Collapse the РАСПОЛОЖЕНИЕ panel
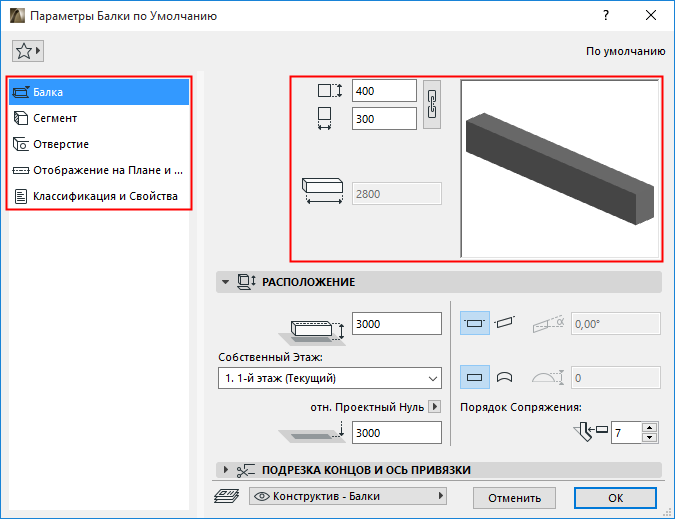675x519 pixels. coord(225,282)
